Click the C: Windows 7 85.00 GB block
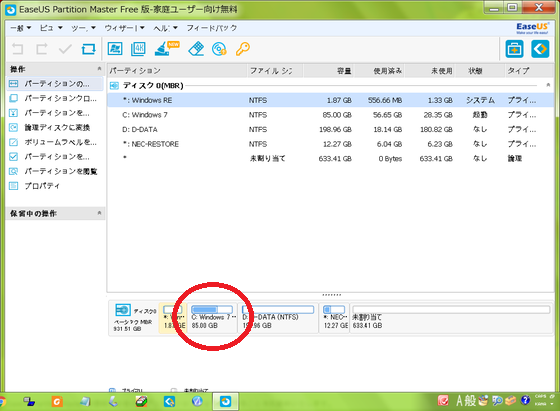This screenshot has width=560, height=411. (x=213, y=317)
